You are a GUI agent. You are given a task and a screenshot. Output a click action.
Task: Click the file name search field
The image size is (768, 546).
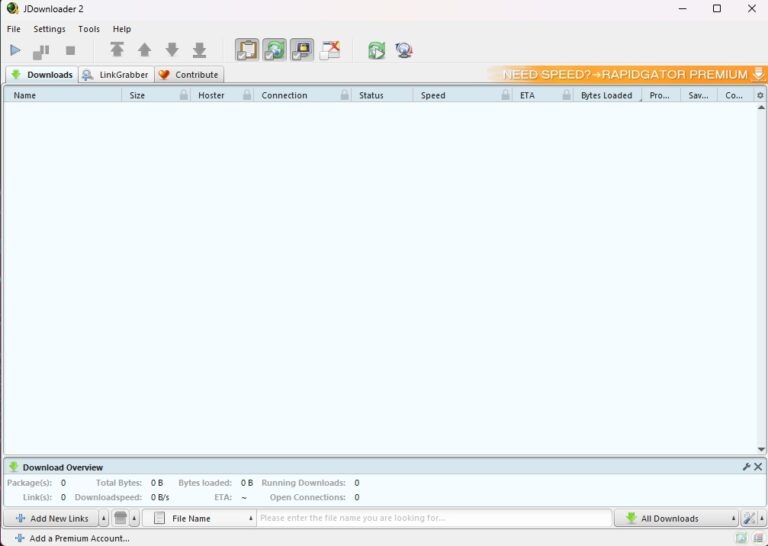(x=433, y=519)
